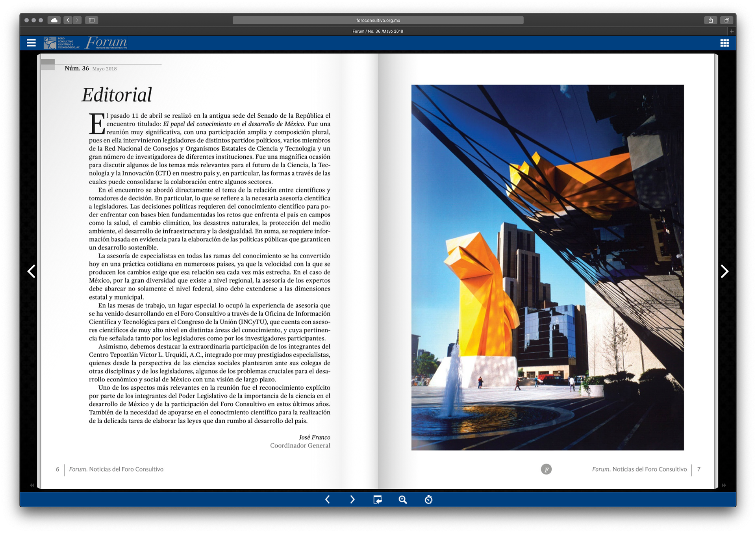Screen dimensions: 756x533
Task: Click the zoom-in magnifier in the bottom toolbar
Action: (x=402, y=500)
